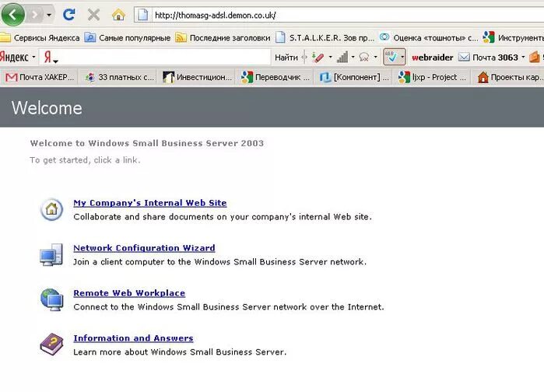
Task: Open the Почта 3063 mail envelope button
Action: [488, 58]
